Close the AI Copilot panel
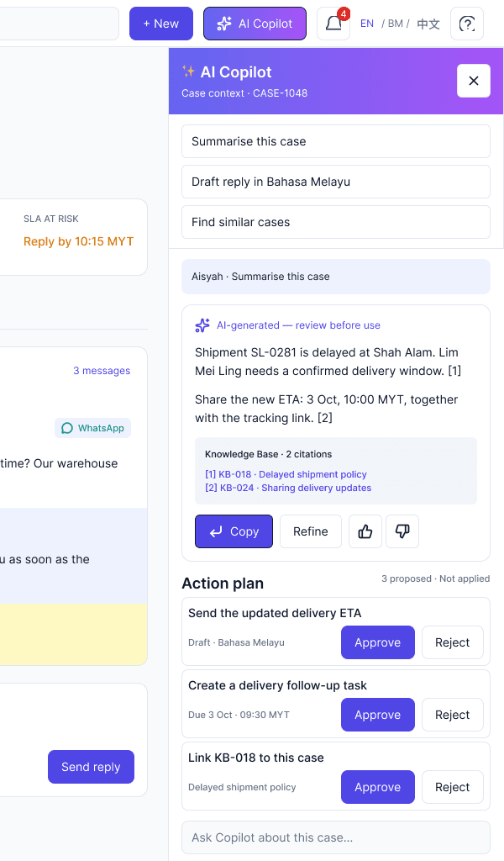 click(474, 81)
